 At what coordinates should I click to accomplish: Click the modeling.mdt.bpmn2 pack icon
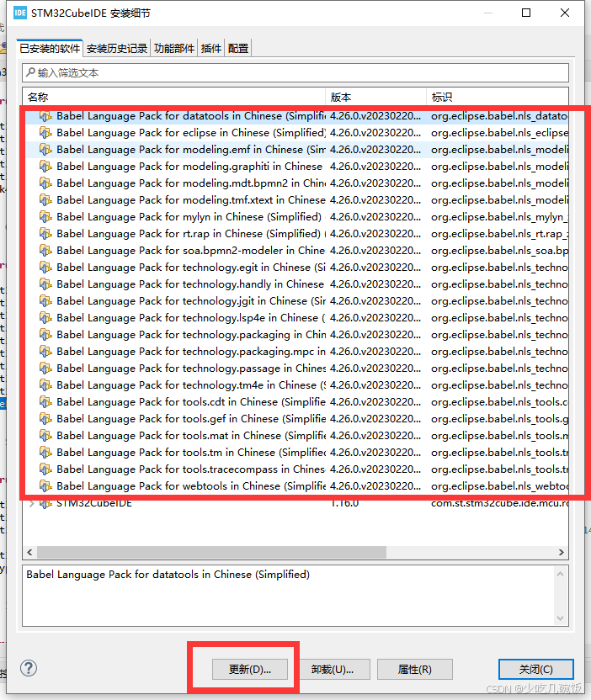click(x=45, y=183)
